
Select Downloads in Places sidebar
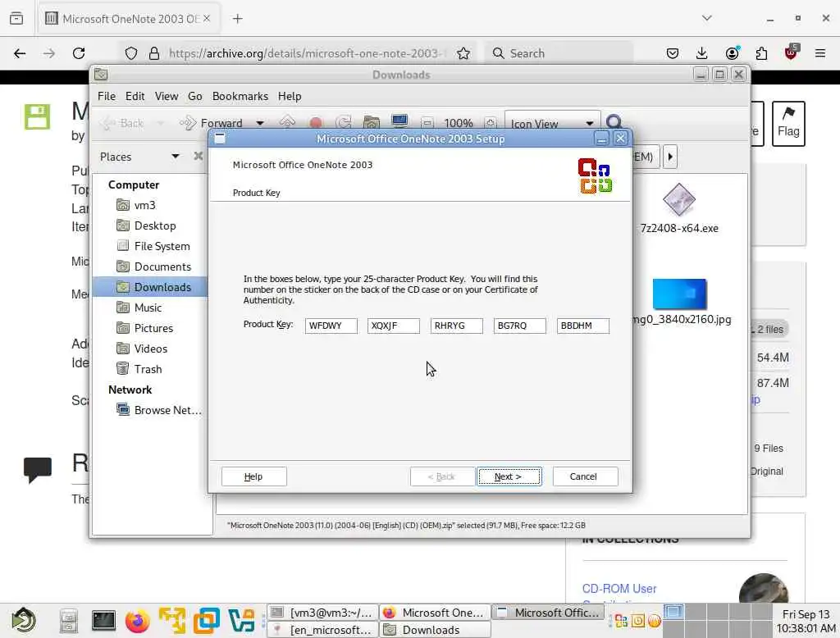coord(150,287)
